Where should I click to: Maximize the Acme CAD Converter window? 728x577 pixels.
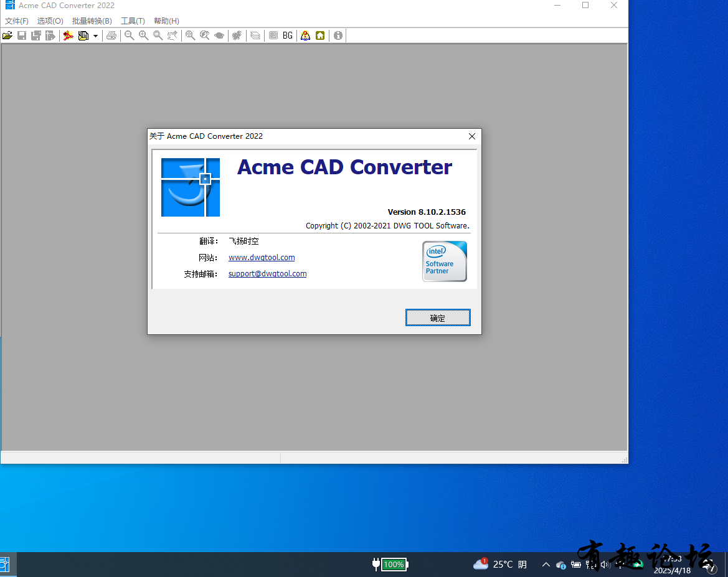tap(585, 6)
